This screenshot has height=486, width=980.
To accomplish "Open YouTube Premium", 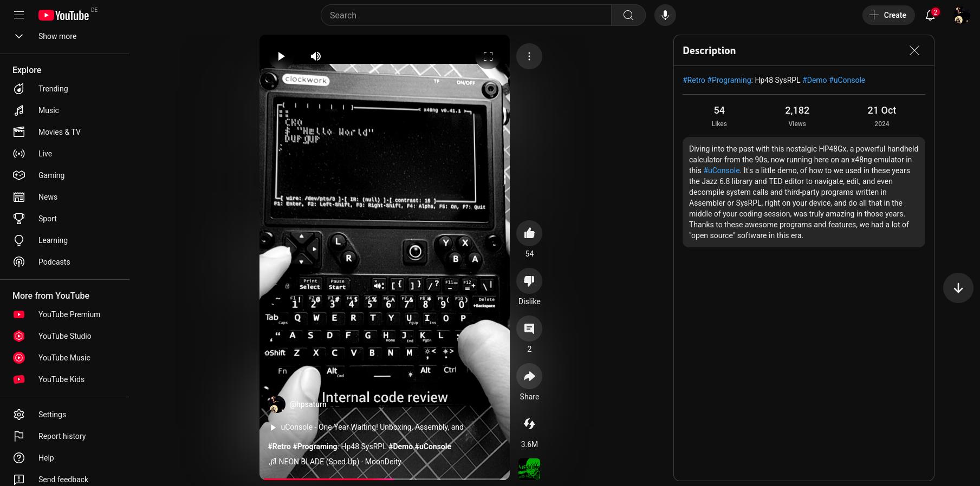I will click(65, 314).
